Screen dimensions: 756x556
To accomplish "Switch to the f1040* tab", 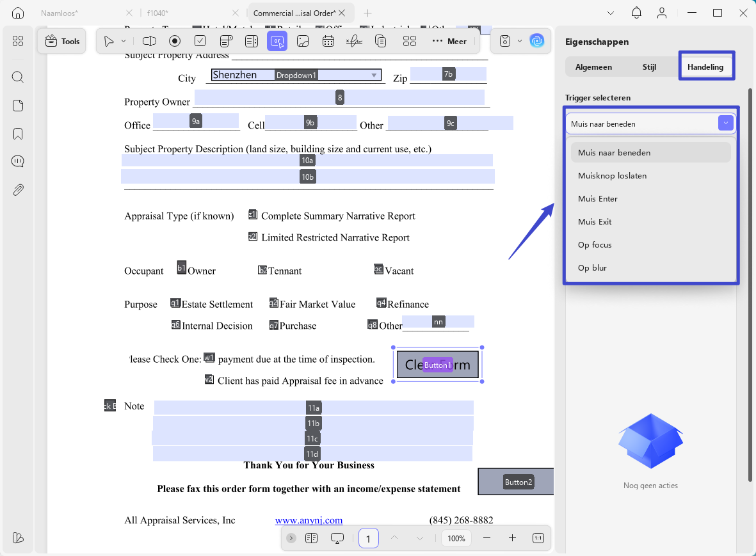I will point(157,13).
